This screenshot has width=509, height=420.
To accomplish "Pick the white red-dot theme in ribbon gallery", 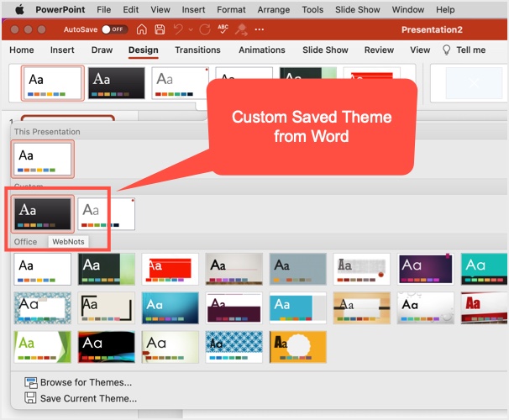I will [180, 83].
